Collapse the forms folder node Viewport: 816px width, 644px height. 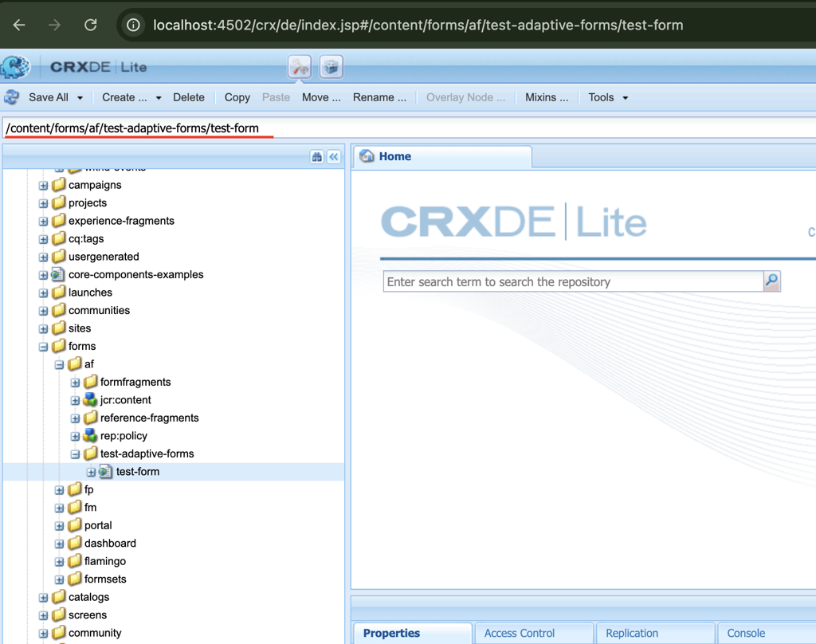click(44, 347)
